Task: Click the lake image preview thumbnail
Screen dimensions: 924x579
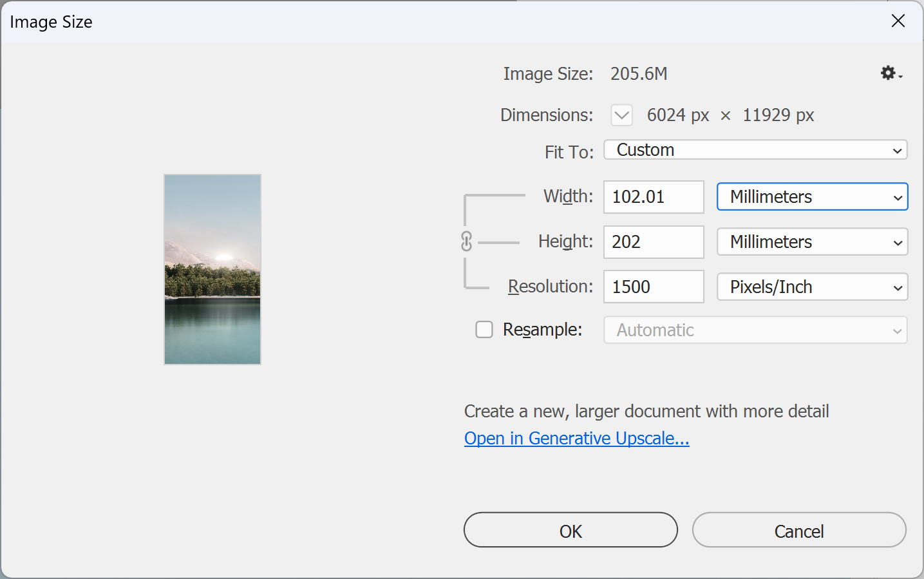Action: [212, 269]
